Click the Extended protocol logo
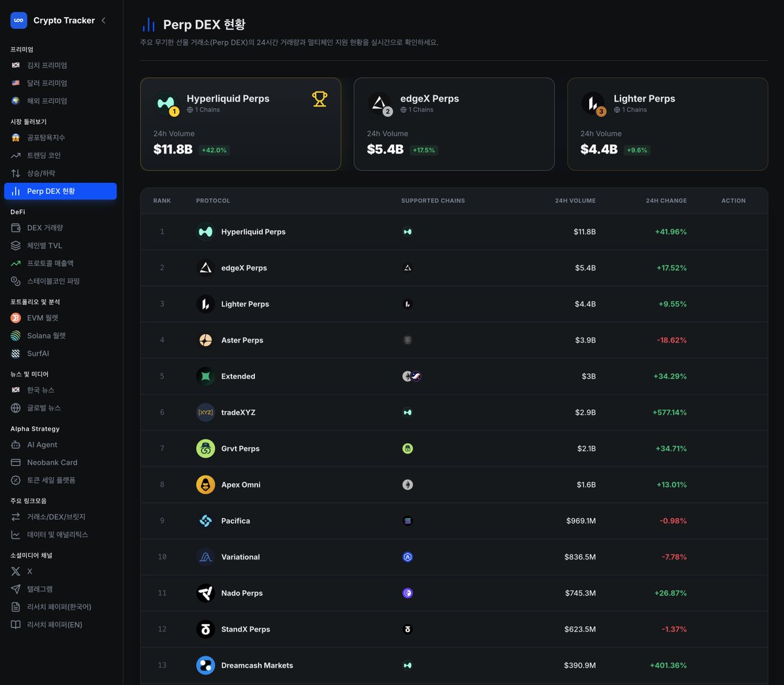This screenshot has height=685, width=784. [206, 376]
